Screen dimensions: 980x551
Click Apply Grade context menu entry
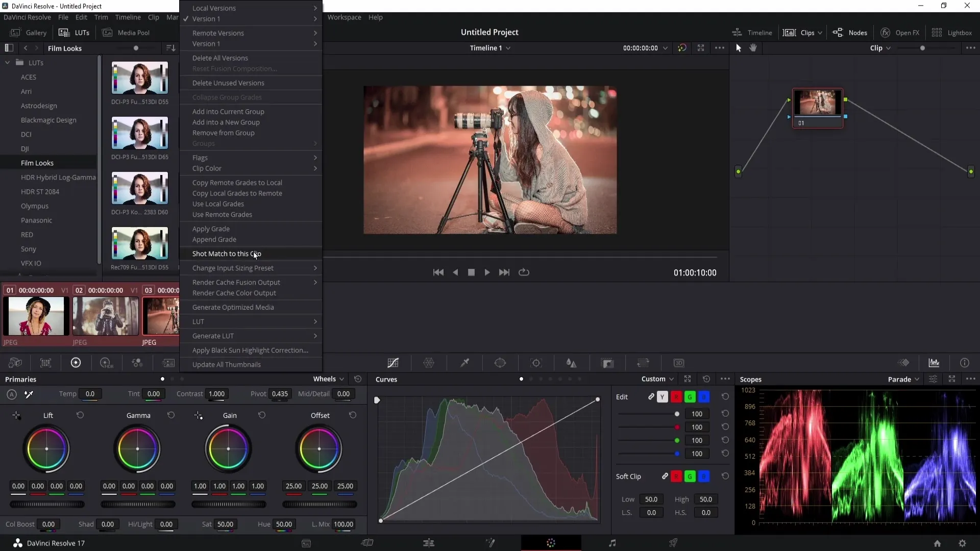coord(211,228)
